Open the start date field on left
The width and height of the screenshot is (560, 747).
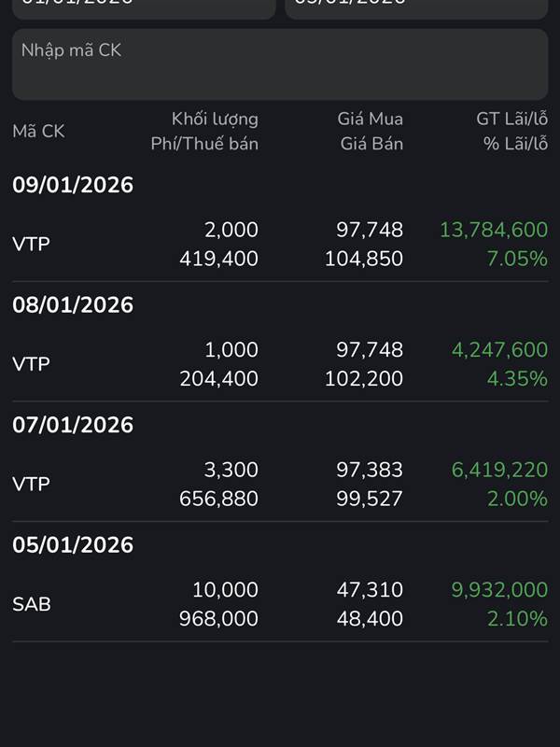click(138, 7)
